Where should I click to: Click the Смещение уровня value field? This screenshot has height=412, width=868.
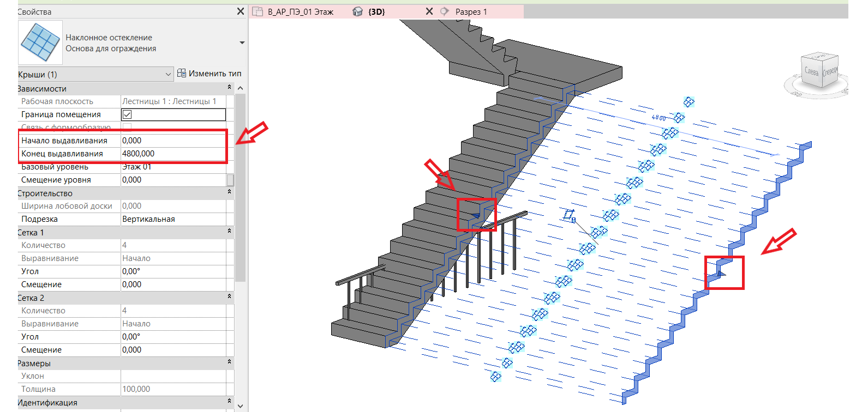click(173, 180)
